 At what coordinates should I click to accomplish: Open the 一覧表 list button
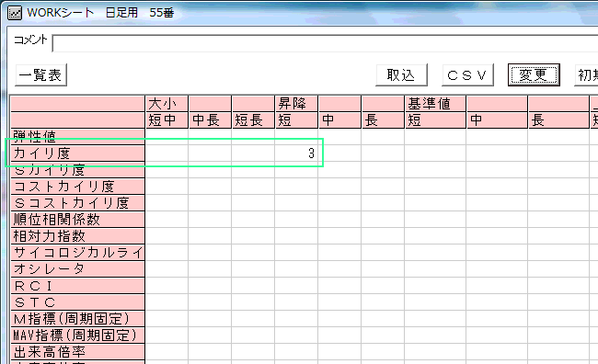[x=40, y=74]
